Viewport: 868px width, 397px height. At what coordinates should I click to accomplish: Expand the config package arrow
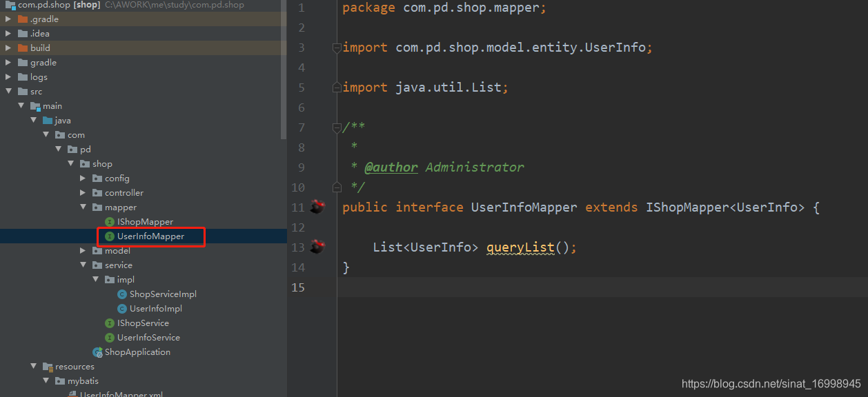(83, 178)
